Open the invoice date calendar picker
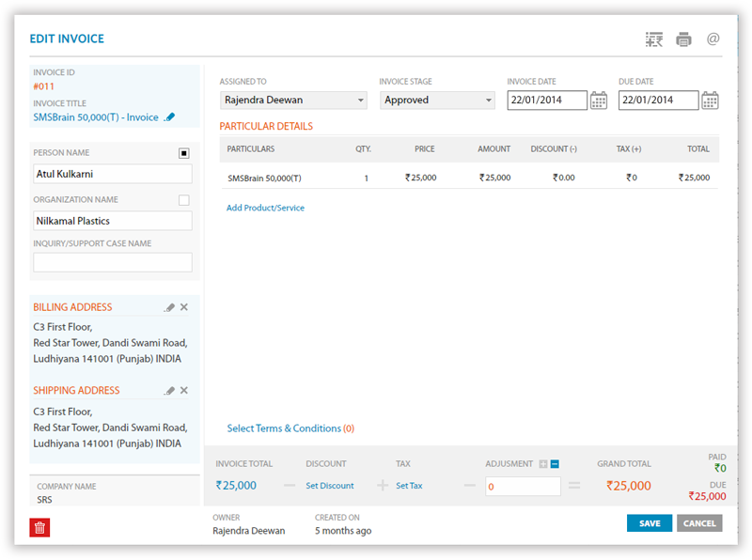 [599, 101]
